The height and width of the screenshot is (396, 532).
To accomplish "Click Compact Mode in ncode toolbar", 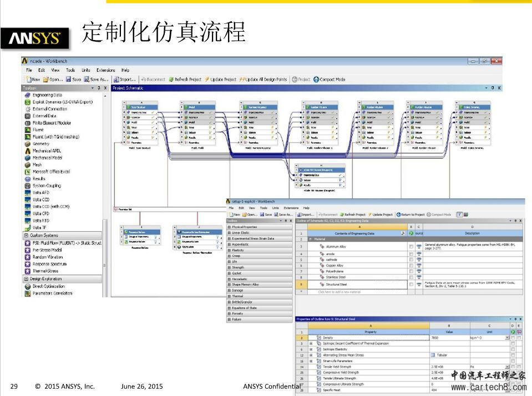I will pos(330,79).
